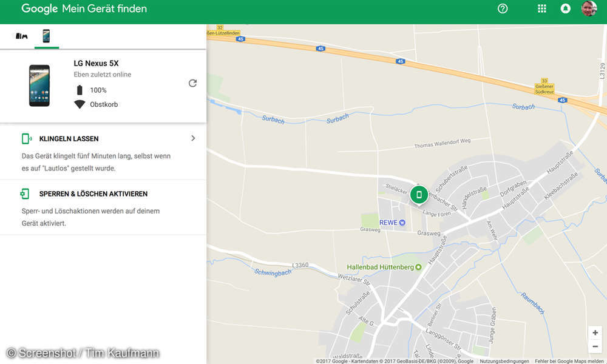
Task: Click the ringing phone icon beside KLINGELN LASSEN
Action: coord(26,138)
